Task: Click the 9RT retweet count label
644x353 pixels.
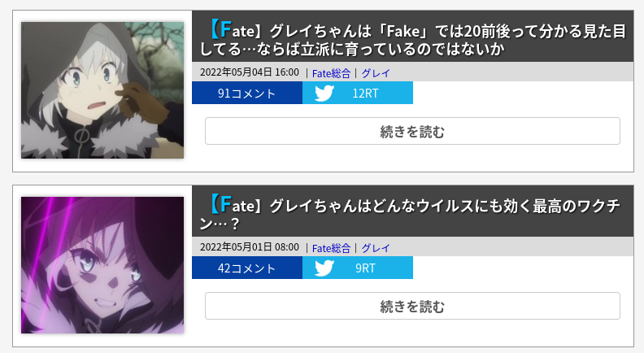Action: click(x=365, y=268)
